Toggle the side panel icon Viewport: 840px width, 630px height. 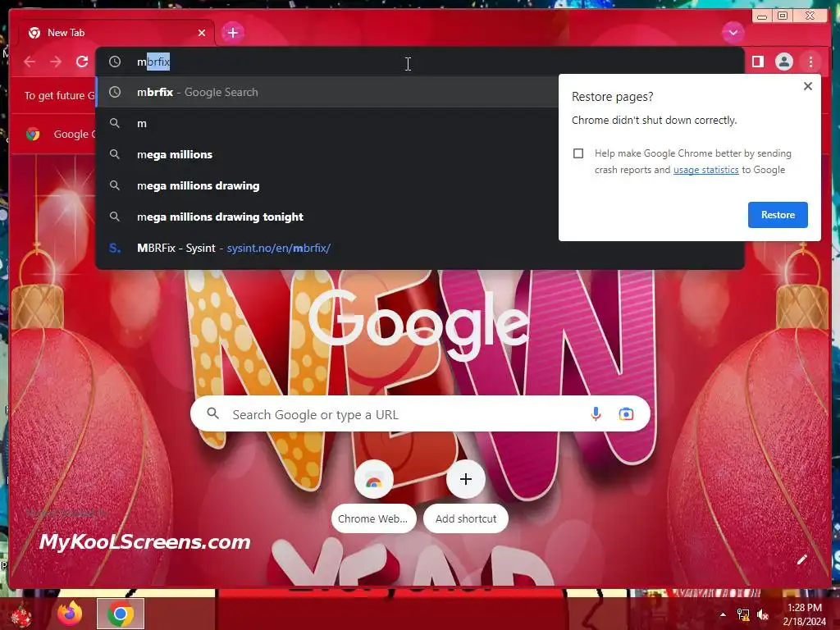tap(757, 62)
